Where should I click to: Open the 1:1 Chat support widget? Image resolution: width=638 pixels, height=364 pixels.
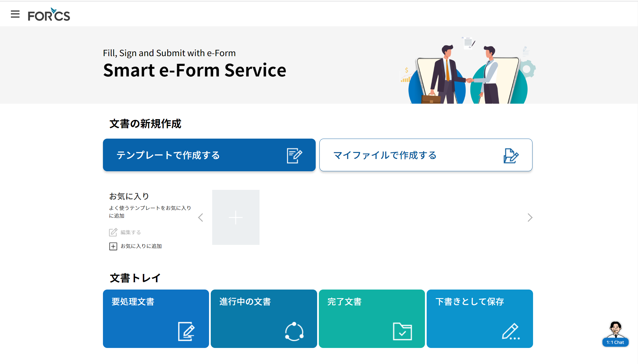[x=615, y=335]
